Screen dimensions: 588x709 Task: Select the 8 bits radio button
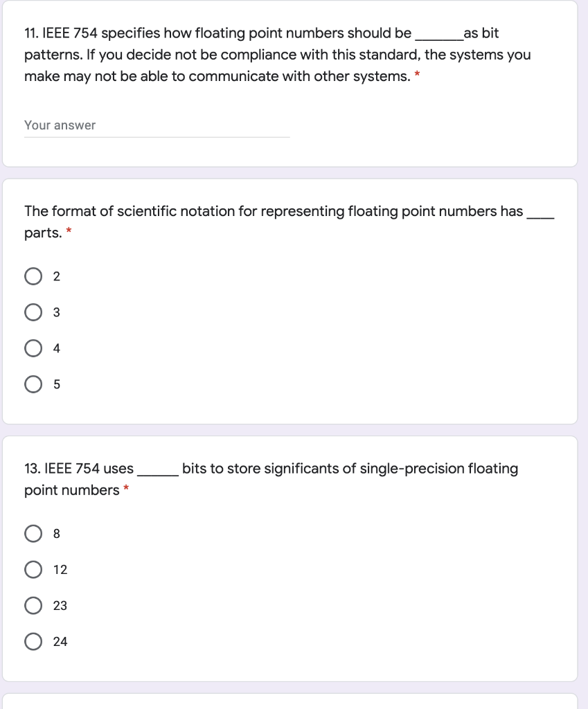coord(33,534)
